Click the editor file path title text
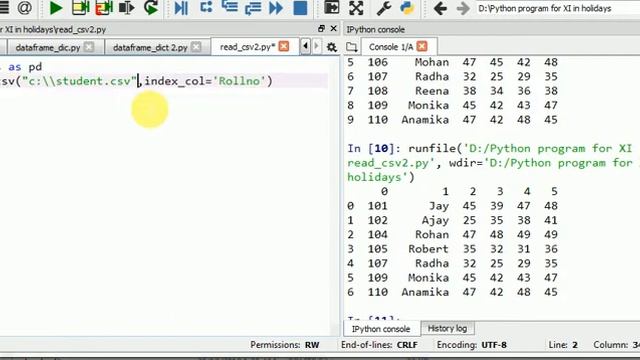The width and height of the screenshot is (640, 360). coord(53,29)
